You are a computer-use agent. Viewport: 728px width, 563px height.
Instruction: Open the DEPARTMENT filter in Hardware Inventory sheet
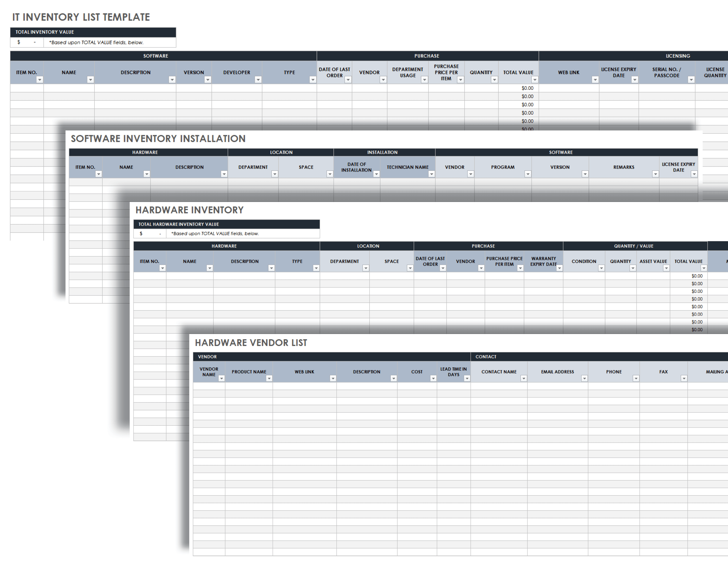click(366, 268)
